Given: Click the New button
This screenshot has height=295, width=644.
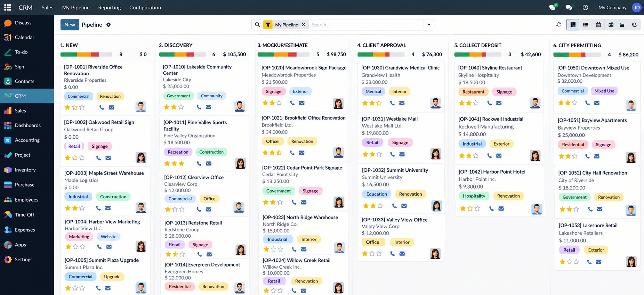Looking at the screenshot, I should [x=70, y=25].
